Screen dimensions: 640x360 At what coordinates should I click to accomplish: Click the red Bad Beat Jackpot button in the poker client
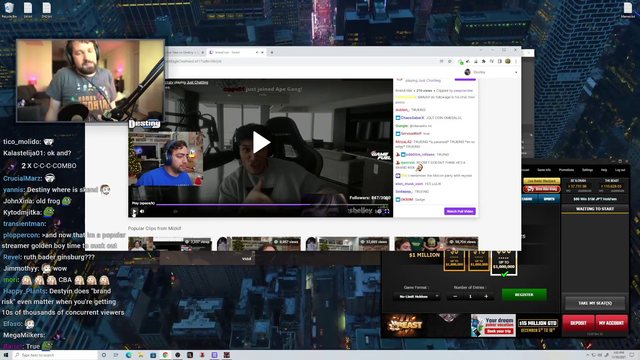pyautogui.click(x=541, y=189)
